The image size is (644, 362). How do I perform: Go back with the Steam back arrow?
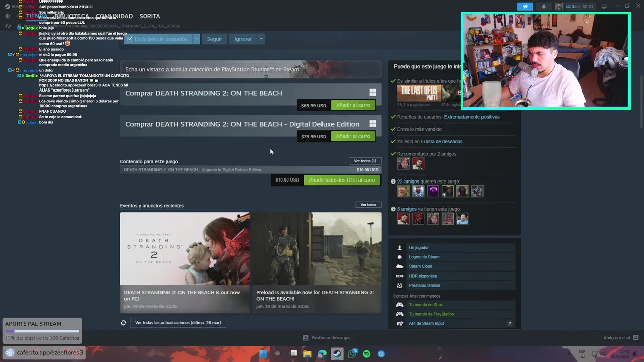[x=8, y=16]
